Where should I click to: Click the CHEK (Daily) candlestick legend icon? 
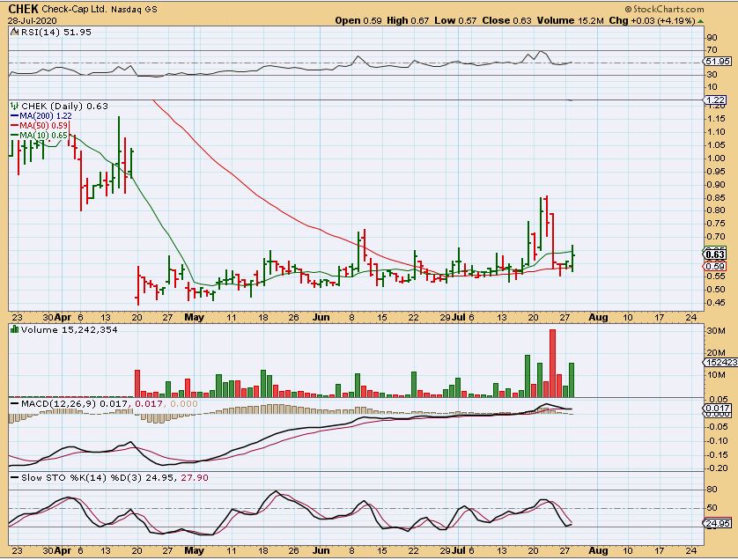[14, 106]
